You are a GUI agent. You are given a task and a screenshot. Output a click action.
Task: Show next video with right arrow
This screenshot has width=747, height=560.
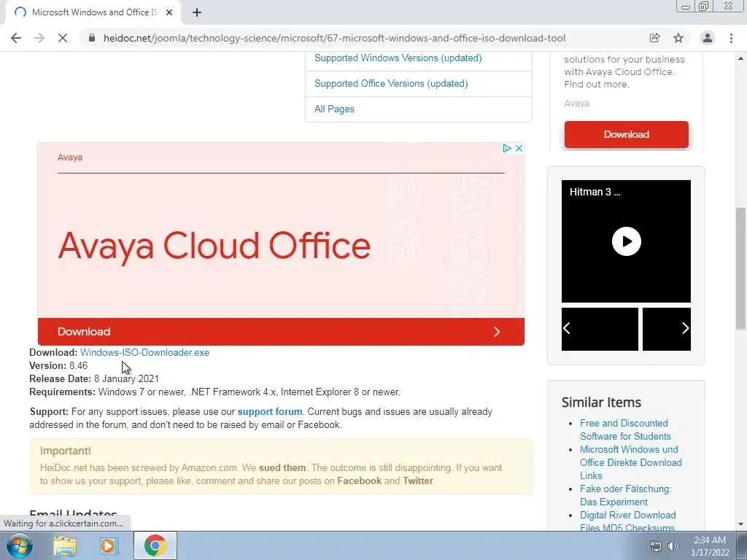[x=685, y=328]
